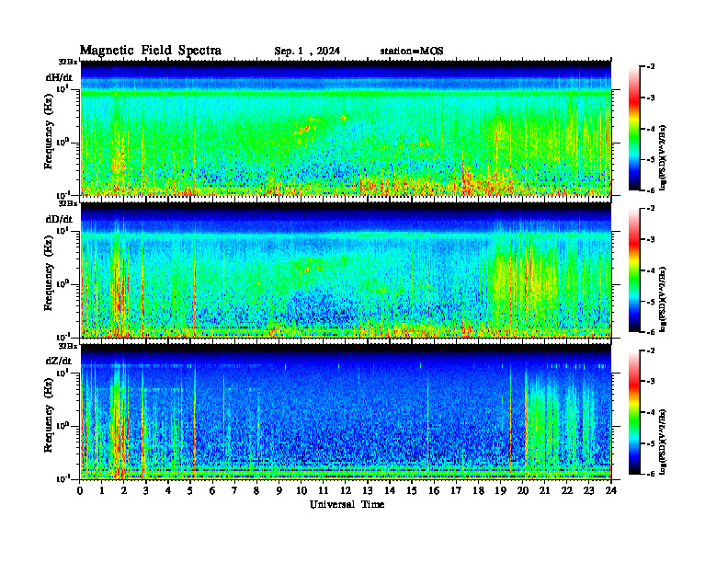
Task: Click the 10^0 frequency tick of the dH/dt panel
Action: click(x=63, y=142)
